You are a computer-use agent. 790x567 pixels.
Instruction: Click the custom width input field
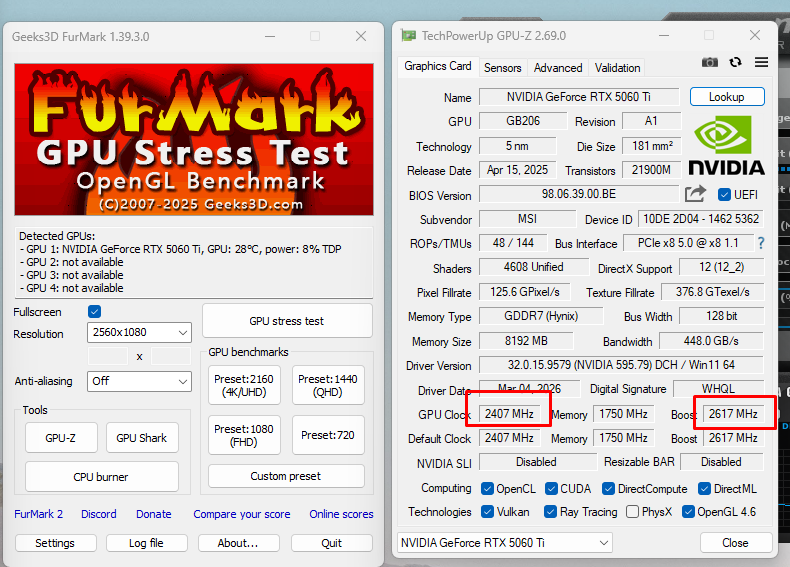pos(108,356)
